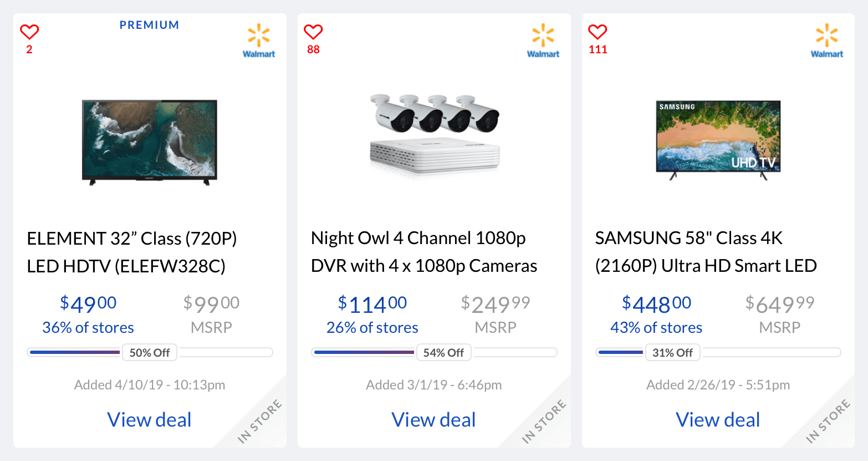Screen dimensions: 868x461
Task: Click Walmart logo on Night Owl card
Action: [x=543, y=40]
